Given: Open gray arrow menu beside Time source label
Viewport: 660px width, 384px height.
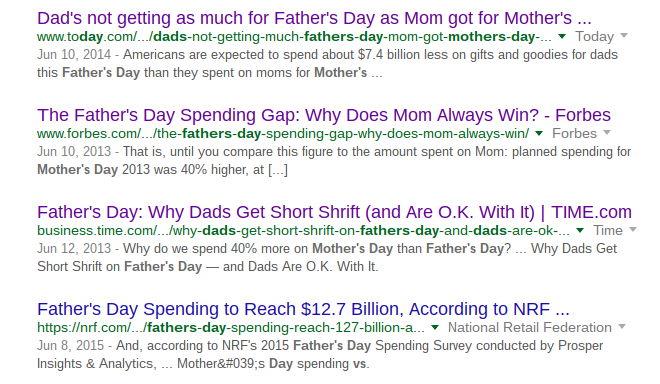Looking at the screenshot, I should (633, 230).
